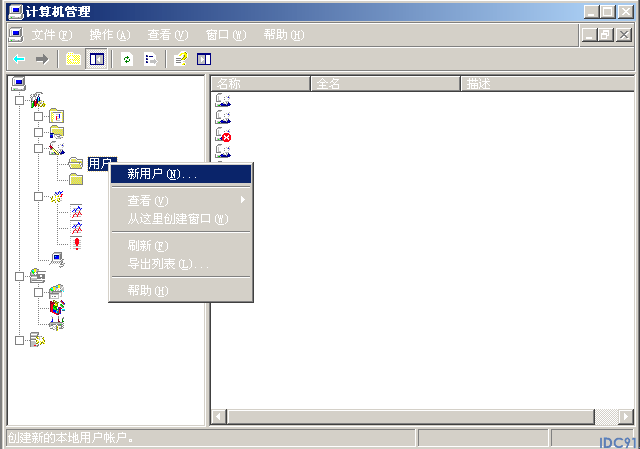The image size is (640, 449).
Task: Choose 新用户(N)... from context menu
Action: [181, 174]
